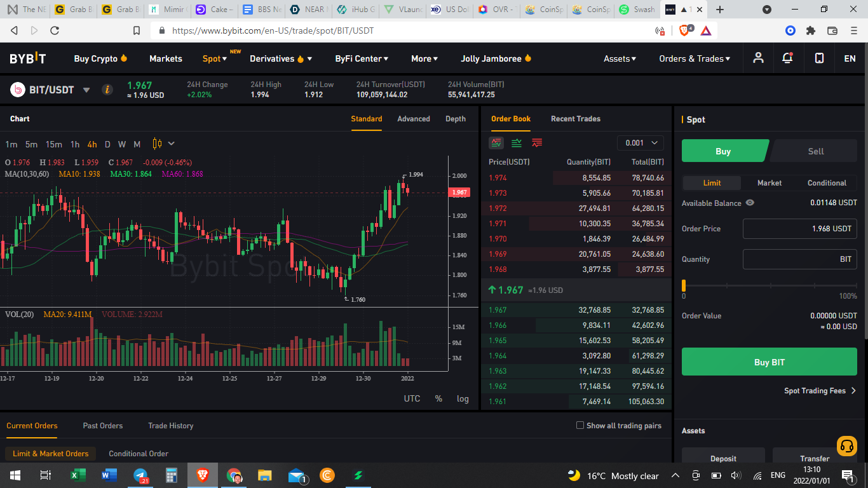This screenshot has width=868, height=488.
Task: Open the Past Orders tab
Action: pos(103,426)
